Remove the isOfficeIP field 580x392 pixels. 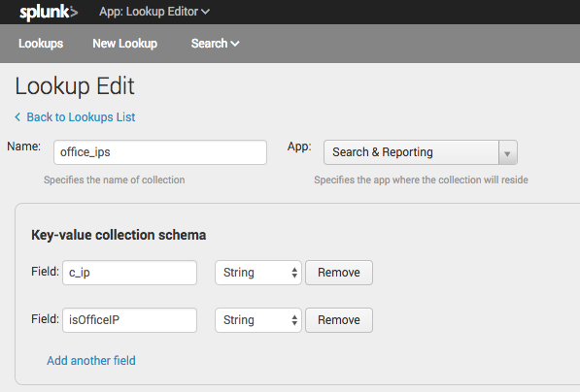coord(339,320)
